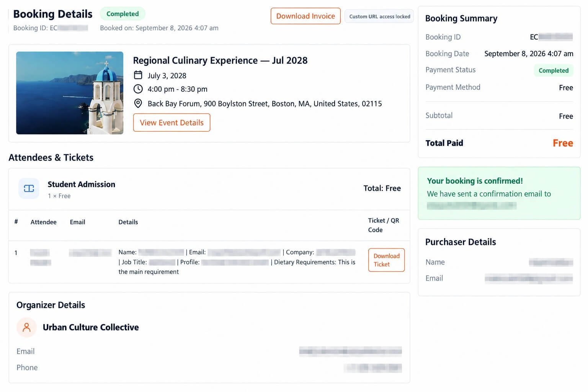
Task: Click the Subtotal label
Action: point(439,115)
